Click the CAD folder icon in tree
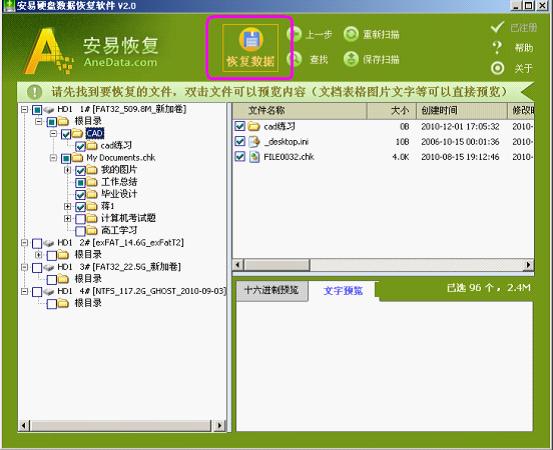The width and height of the screenshot is (553, 450). 77,134
